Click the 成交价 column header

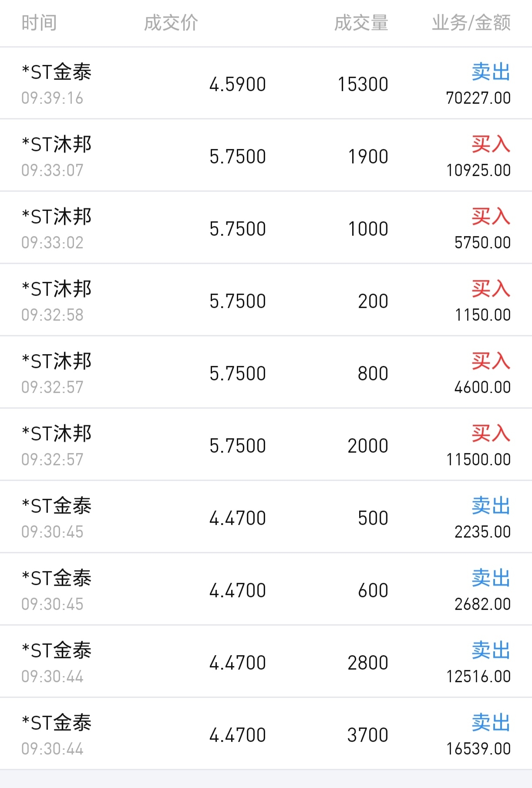coord(171,23)
